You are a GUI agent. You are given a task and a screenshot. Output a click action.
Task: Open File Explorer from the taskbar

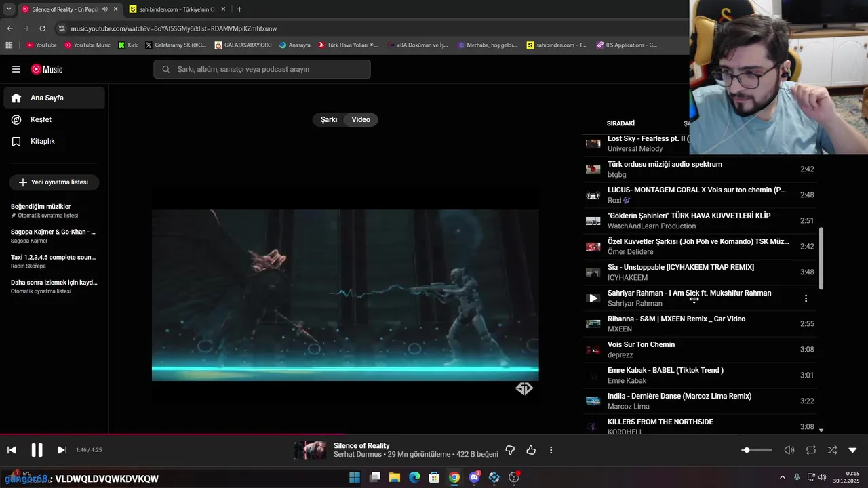(x=394, y=478)
